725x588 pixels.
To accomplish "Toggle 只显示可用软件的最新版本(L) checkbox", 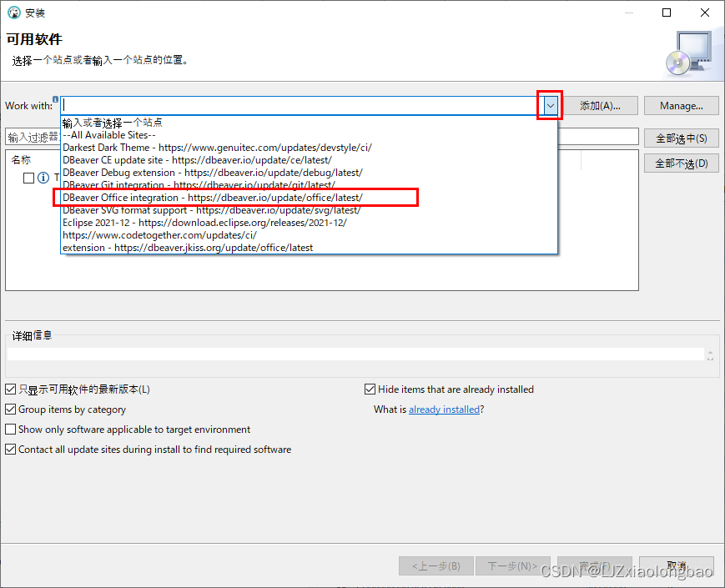I will coord(11,389).
